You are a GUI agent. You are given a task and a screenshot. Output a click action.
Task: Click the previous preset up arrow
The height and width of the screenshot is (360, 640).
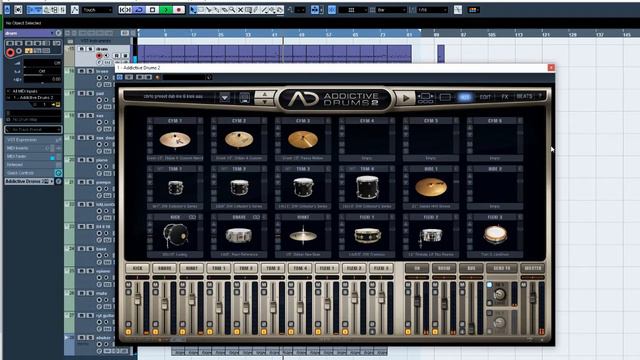(264, 94)
